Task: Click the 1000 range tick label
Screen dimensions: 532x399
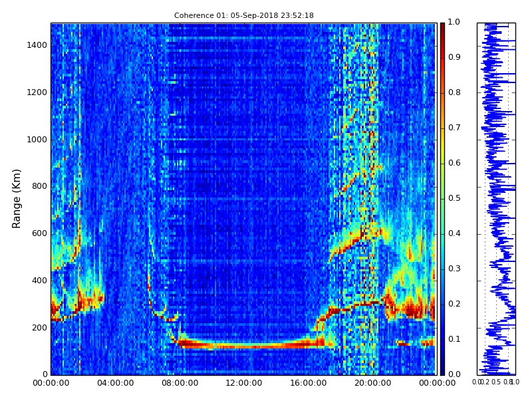Action: [x=37, y=140]
